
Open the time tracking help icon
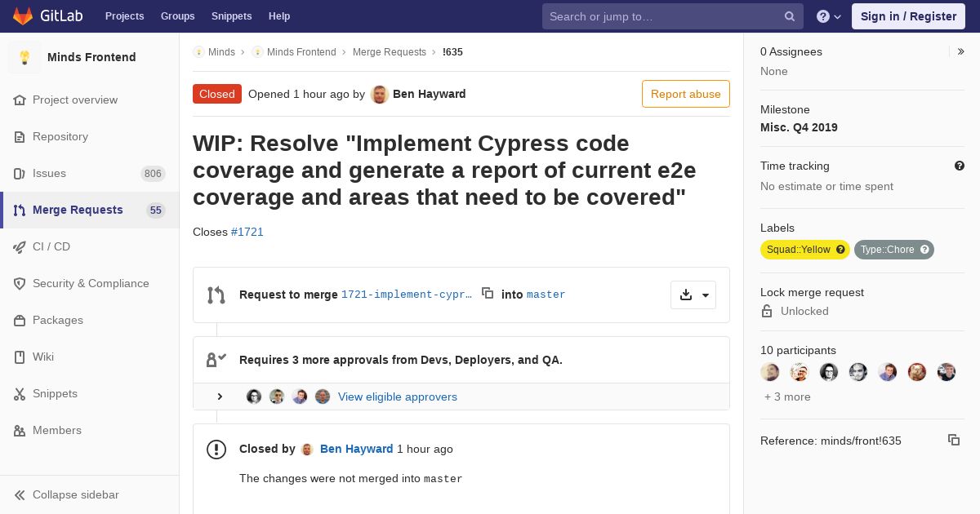[x=960, y=166]
